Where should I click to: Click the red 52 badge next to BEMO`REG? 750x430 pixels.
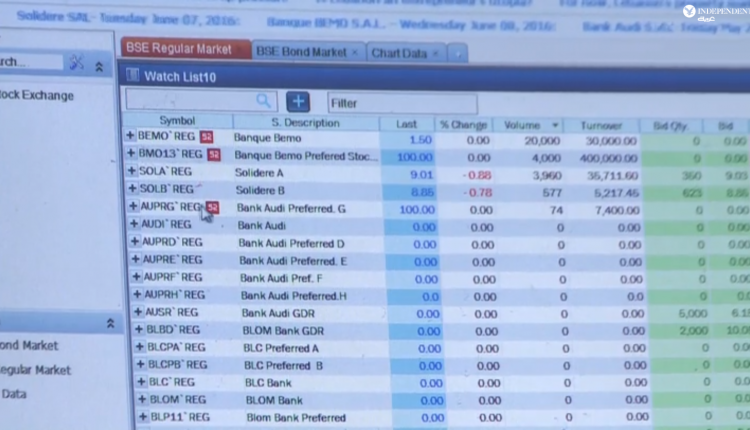click(206, 136)
